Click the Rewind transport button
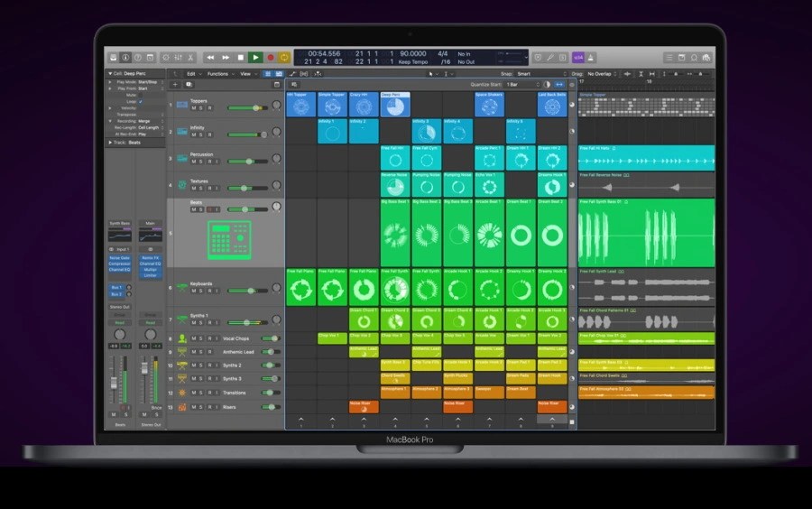The width and height of the screenshot is (812, 509). point(210,58)
